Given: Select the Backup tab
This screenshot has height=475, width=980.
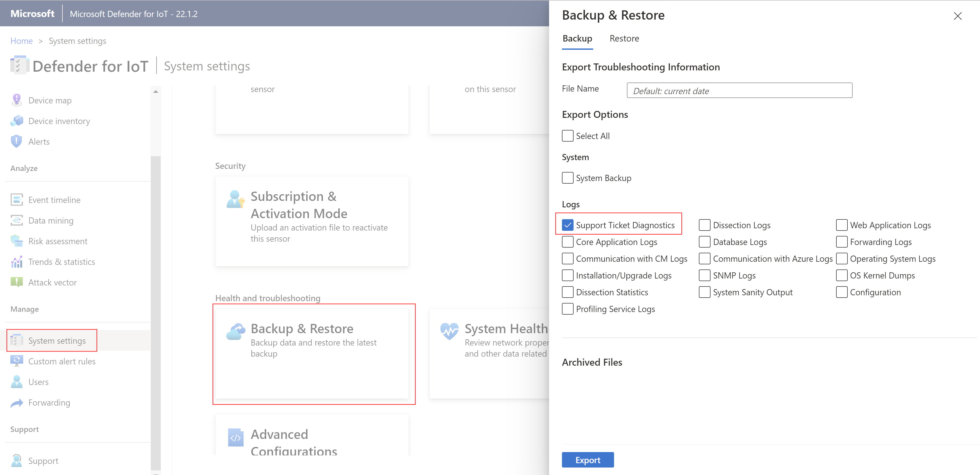Looking at the screenshot, I should click(x=577, y=38).
